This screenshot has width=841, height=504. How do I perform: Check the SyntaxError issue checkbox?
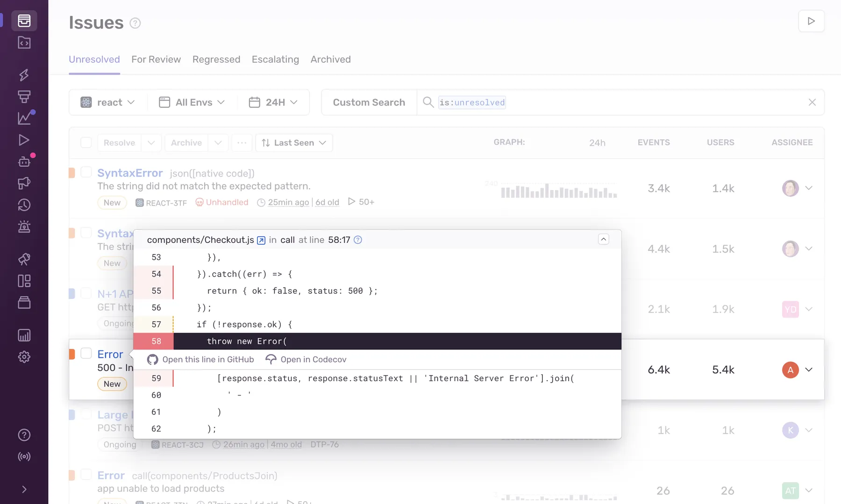click(x=86, y=172)
